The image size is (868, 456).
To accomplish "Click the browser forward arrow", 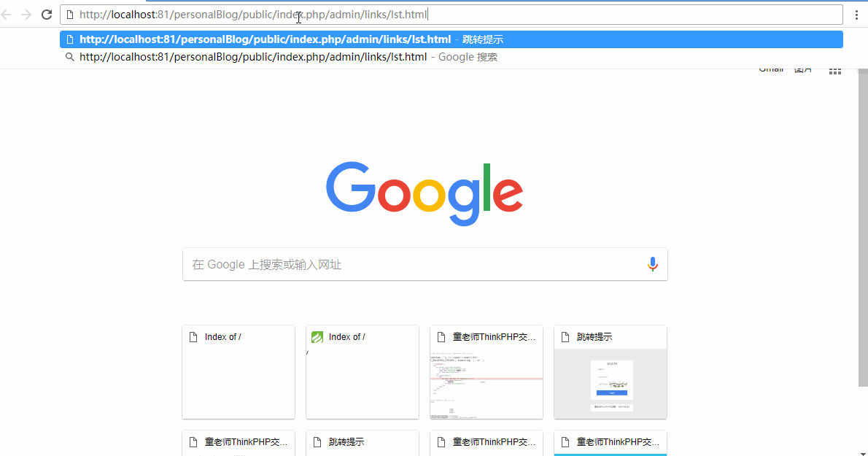I will pos(26,15).
